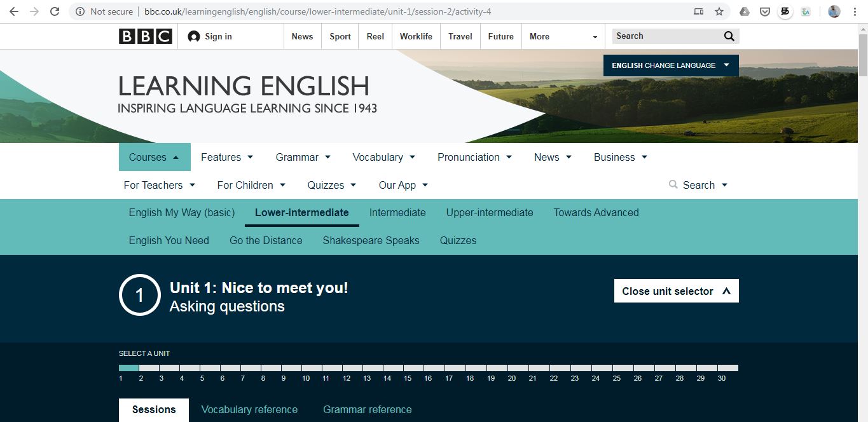Image resolution: width=868 pixels, height=422 pixels.
Task: Expand the Grammar menu
Action: [x=303, y=157]
